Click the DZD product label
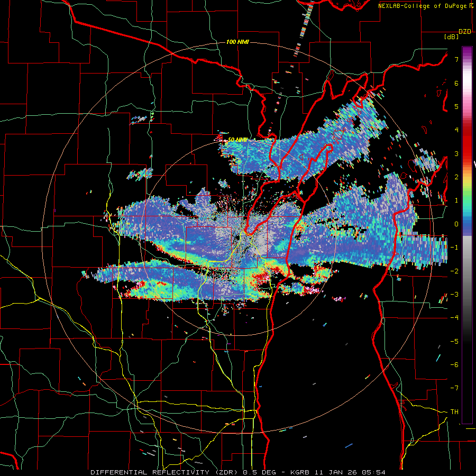The height and width of the screenshot is (476, 476). pyautogui.click(x=465, y=32)
